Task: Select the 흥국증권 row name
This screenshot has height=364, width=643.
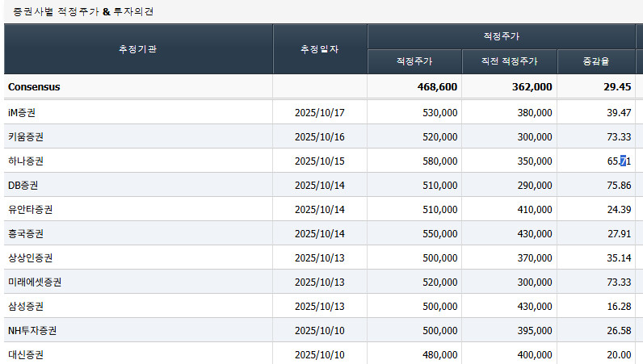Action: click(27, 233)
